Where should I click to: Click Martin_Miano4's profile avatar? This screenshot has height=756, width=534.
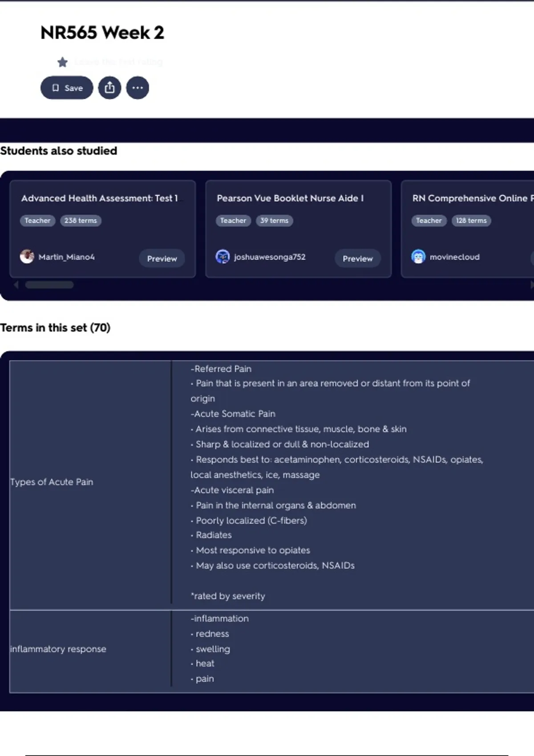pos(27,257)
